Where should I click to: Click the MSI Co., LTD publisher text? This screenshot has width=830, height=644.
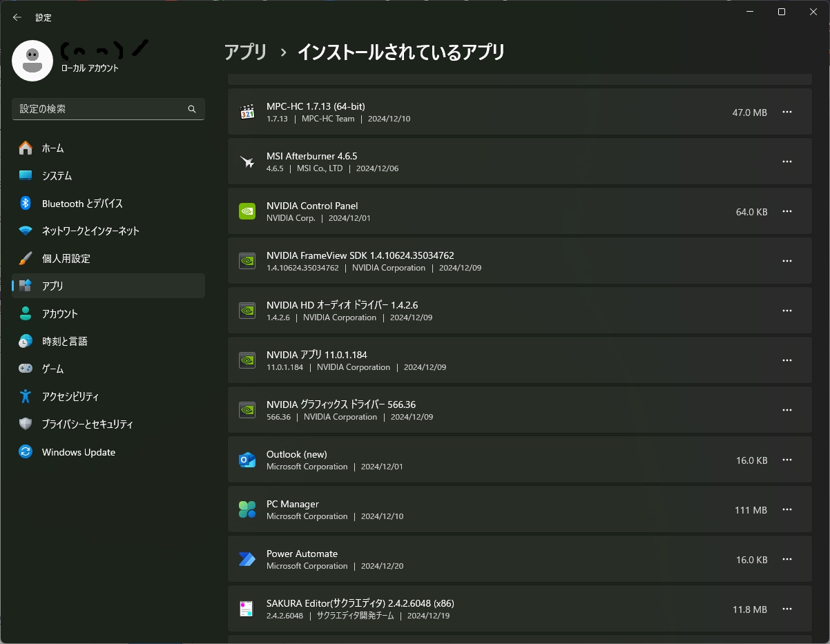[320, 168]
